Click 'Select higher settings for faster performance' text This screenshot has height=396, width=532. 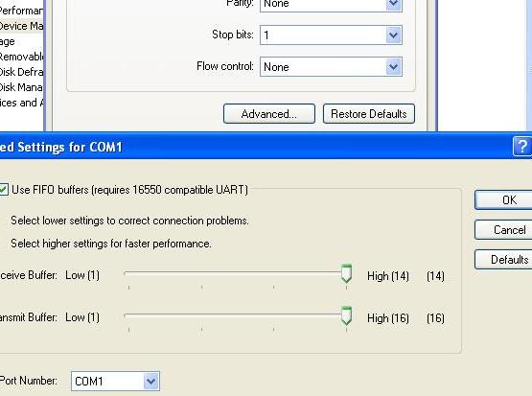[111, 244]
